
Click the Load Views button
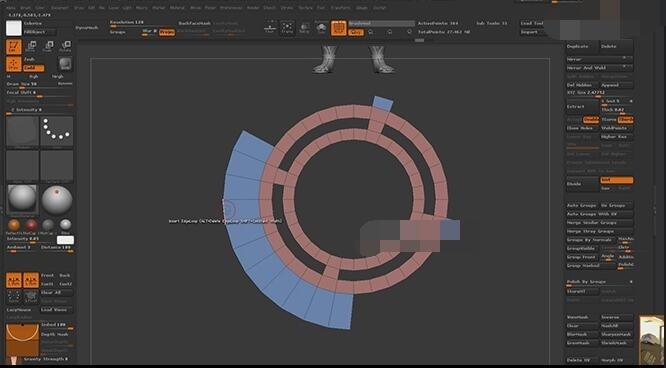pos(56,310)
